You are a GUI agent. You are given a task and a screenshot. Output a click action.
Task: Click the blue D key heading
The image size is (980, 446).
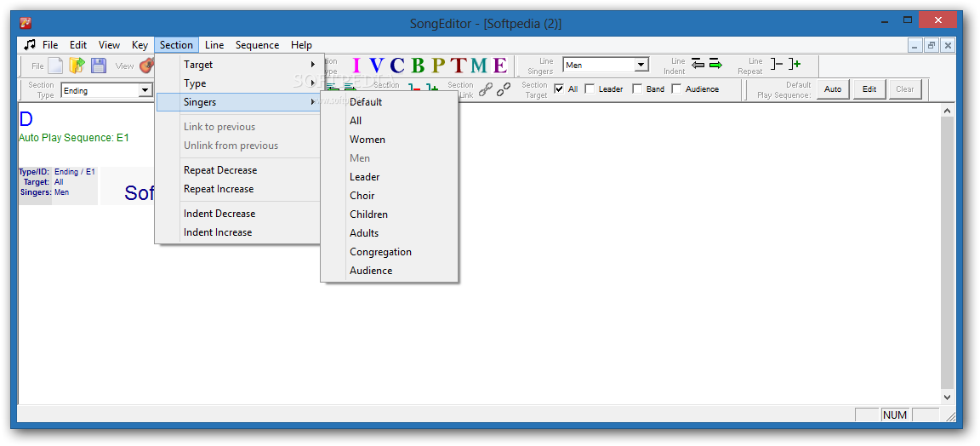(26, 119)
